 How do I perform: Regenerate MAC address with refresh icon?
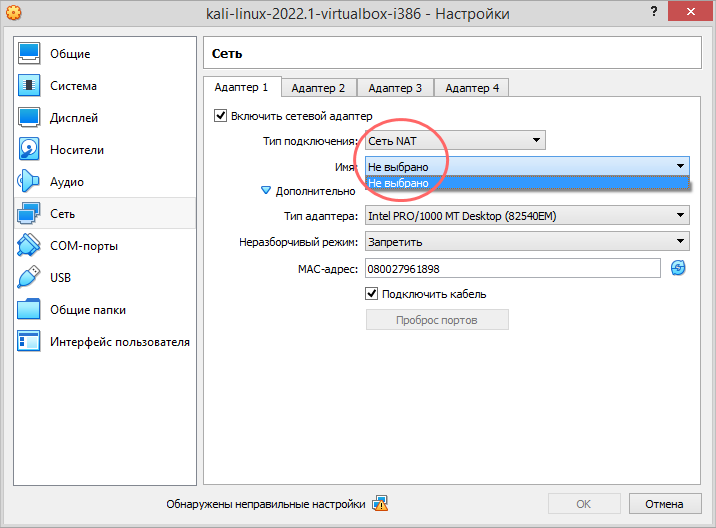click(678, 268)
